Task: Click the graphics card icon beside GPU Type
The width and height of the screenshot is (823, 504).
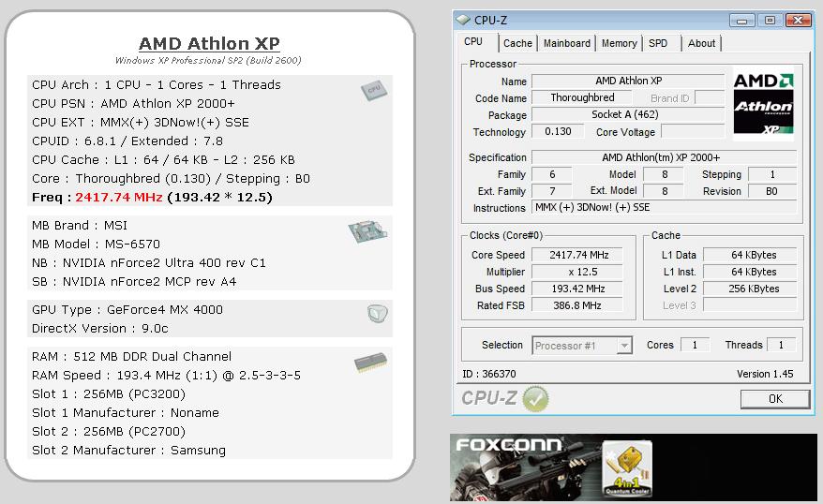Action: point(378,314)
